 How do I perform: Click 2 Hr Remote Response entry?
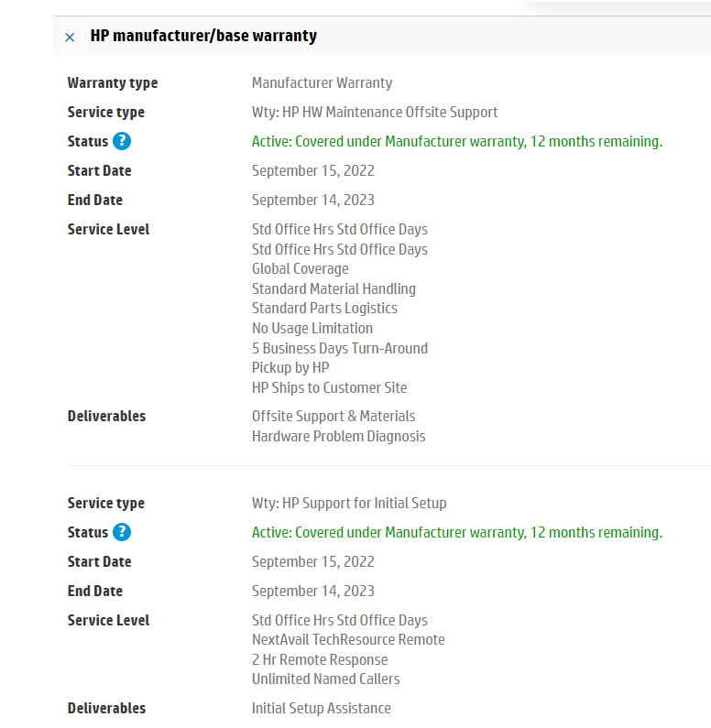(320, 659)
